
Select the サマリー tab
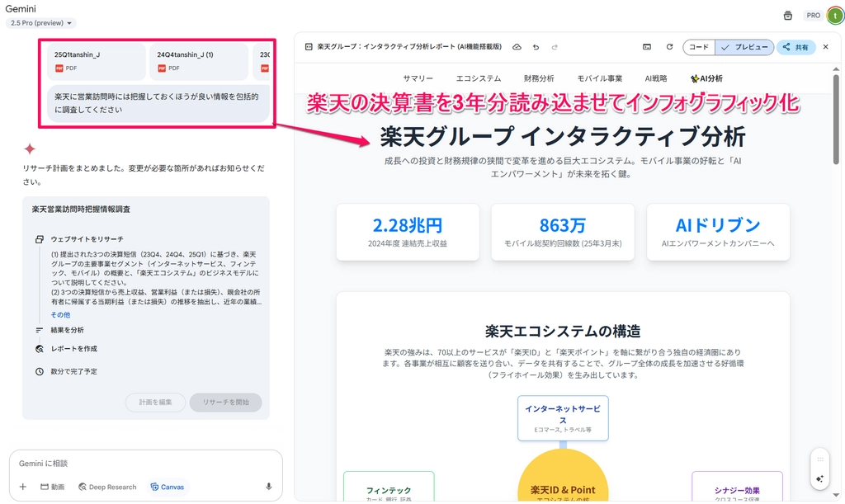click(418, 78)
